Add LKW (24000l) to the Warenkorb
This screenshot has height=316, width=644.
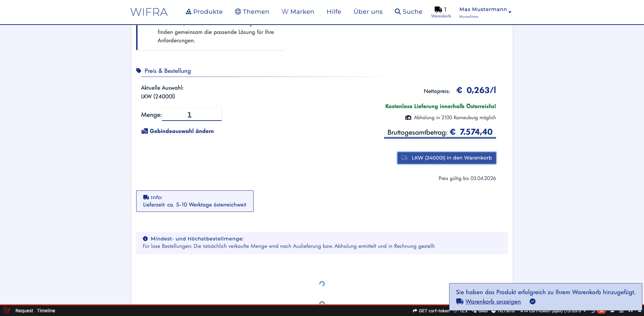(446, 158)
